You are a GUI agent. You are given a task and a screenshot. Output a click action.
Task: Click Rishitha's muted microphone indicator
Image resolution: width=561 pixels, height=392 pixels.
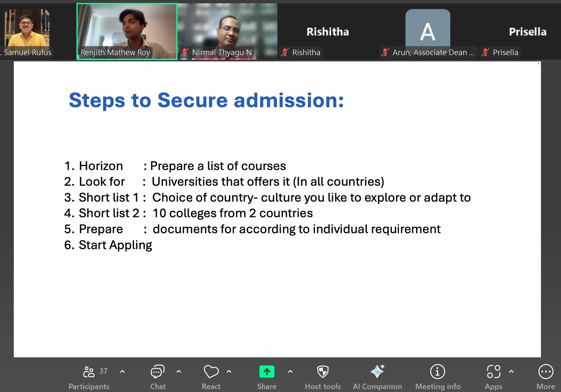pos(285,53)
